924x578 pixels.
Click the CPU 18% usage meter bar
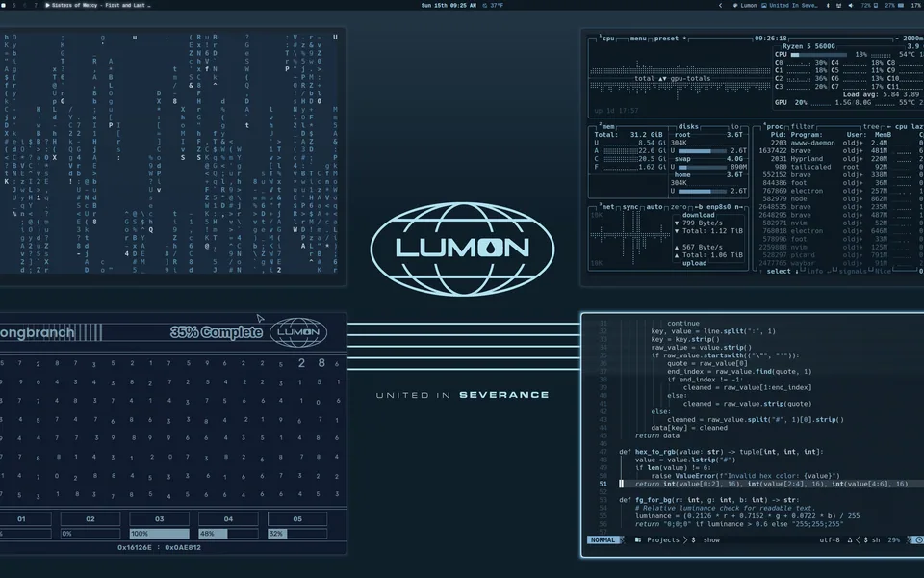[x=819, y=54]
